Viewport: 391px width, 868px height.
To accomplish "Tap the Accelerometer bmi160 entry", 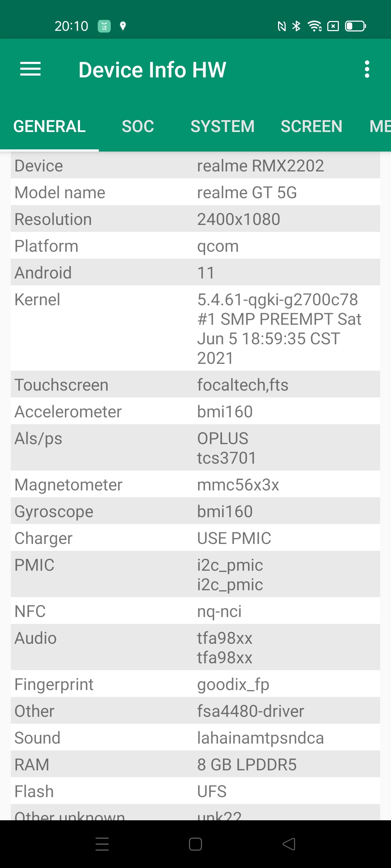I will click(225, 412).
